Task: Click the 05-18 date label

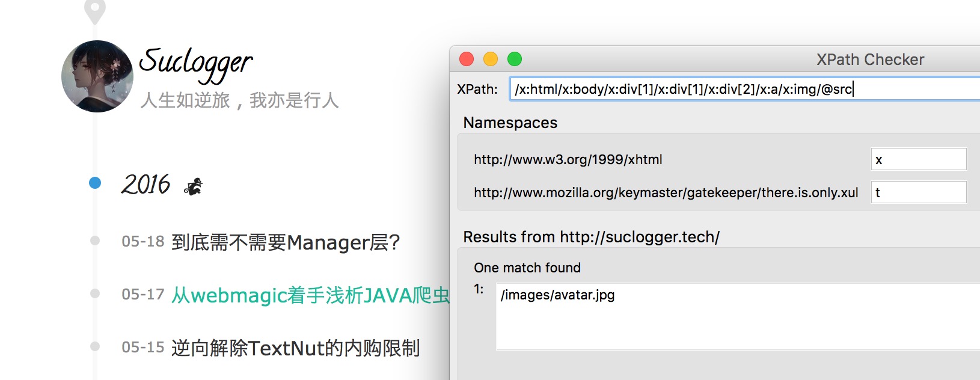Action: pyautogui.click(x=143, y=242)
